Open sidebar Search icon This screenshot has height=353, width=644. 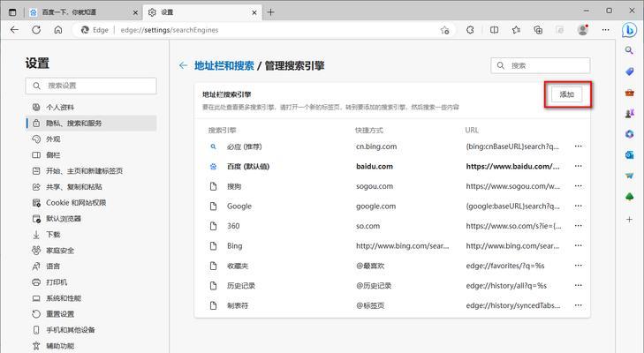(x=629, y=50)
